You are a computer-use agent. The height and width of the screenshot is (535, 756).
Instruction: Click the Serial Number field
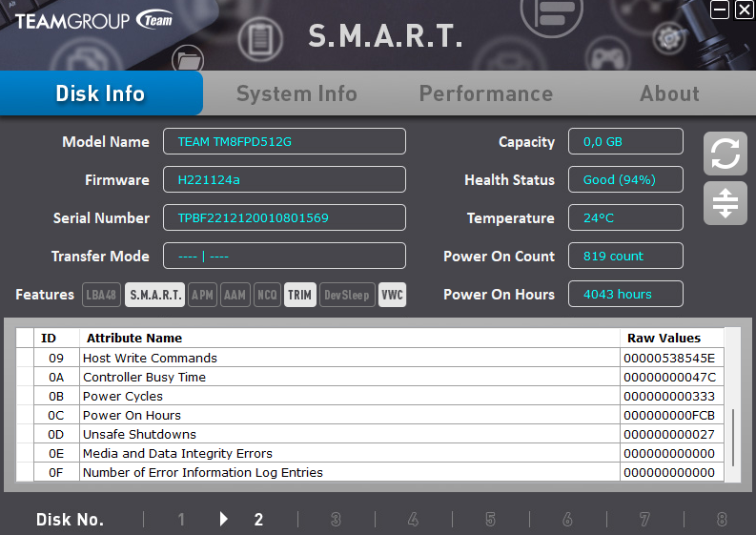click(284, 218)
